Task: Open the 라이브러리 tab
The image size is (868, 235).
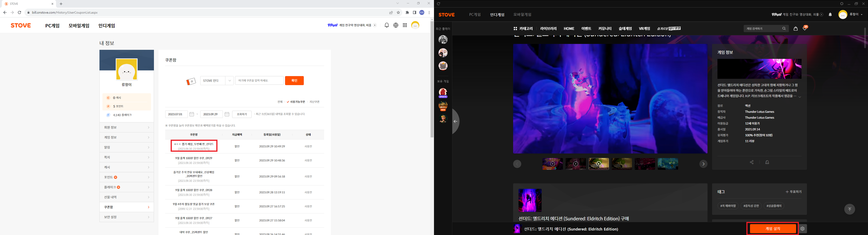Action: 548,29
